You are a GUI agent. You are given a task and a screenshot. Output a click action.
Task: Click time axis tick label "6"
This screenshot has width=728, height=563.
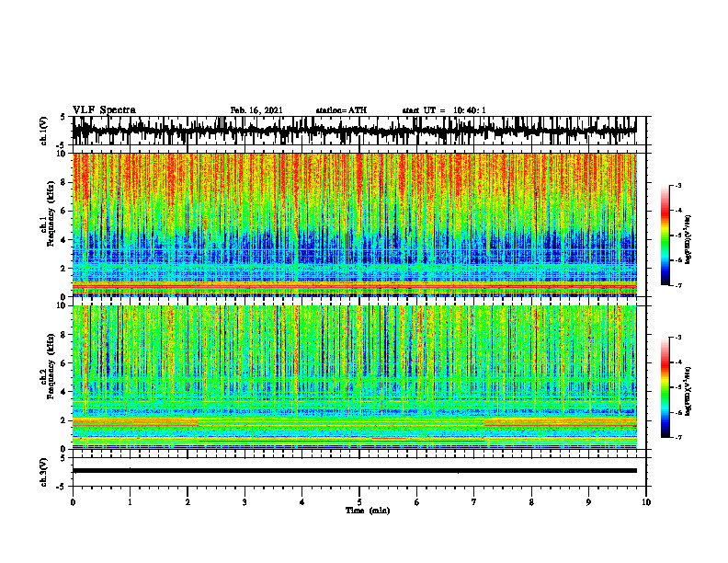[x=417, y=502]
